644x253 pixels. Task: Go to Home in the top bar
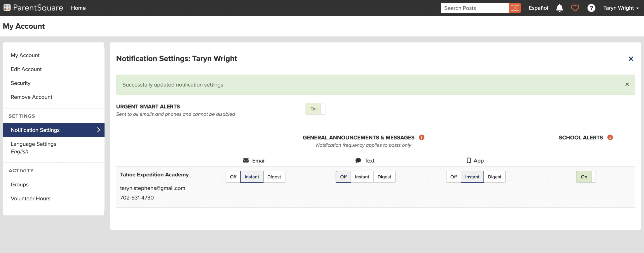pyautogui.click(x=78, y=8)
